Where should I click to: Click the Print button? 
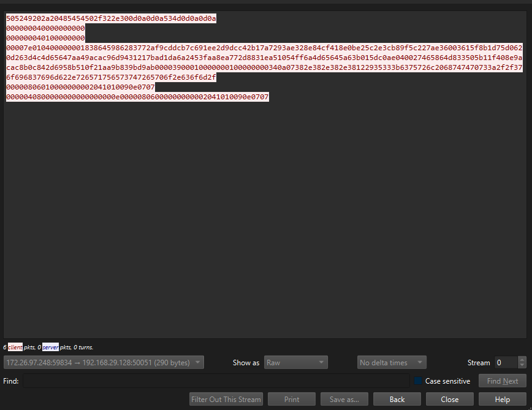pos(292,400)
